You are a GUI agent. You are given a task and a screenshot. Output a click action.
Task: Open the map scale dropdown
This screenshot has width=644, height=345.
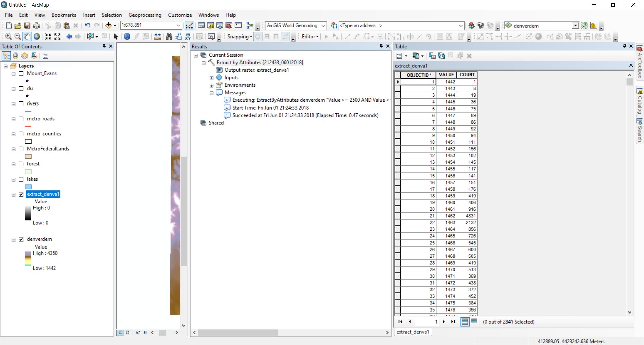pyautogui.click(x=178, y=25)
